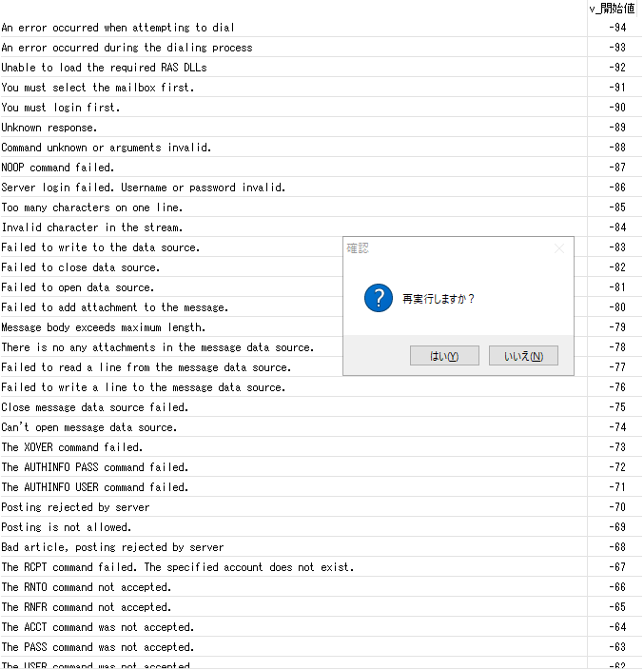
Task: Select 'Close message data source failed.' row
Action: click(x=94, y=407)
